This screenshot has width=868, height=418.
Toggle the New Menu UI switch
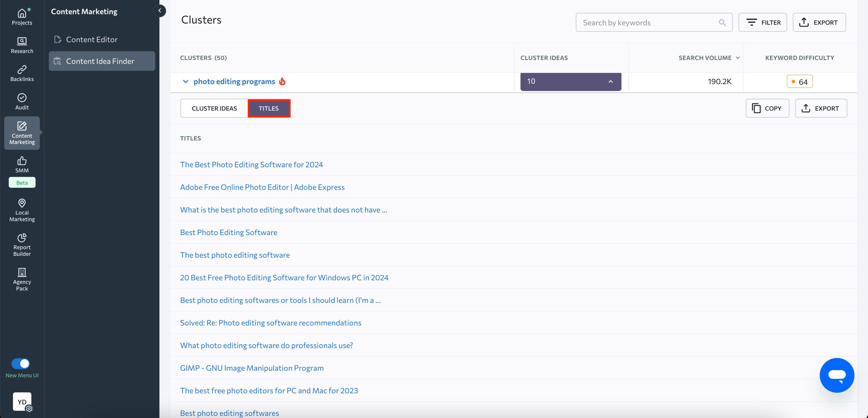(20, 363)
